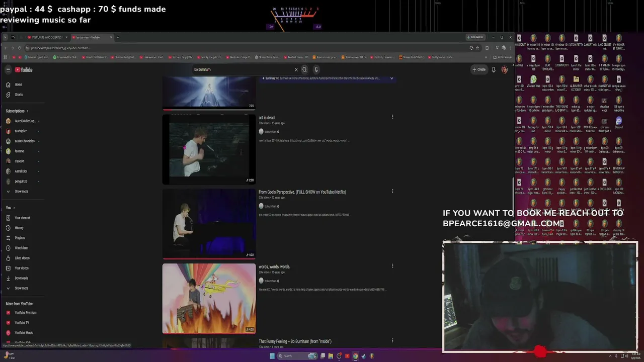Open the 'art is dead.' video title
This screenshot has height=362, width=644.
[x=267, y=118]
